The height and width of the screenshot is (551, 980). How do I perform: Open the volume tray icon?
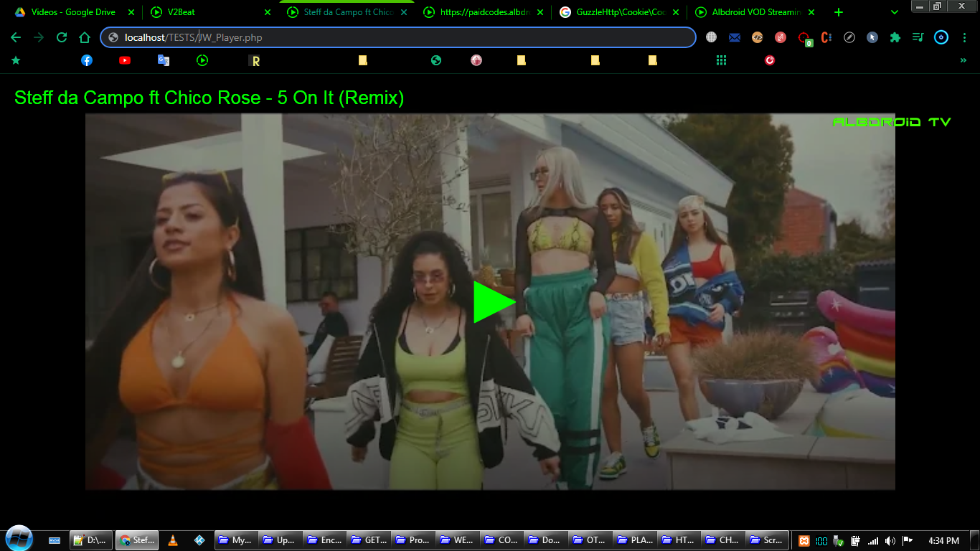coord(890,540)
